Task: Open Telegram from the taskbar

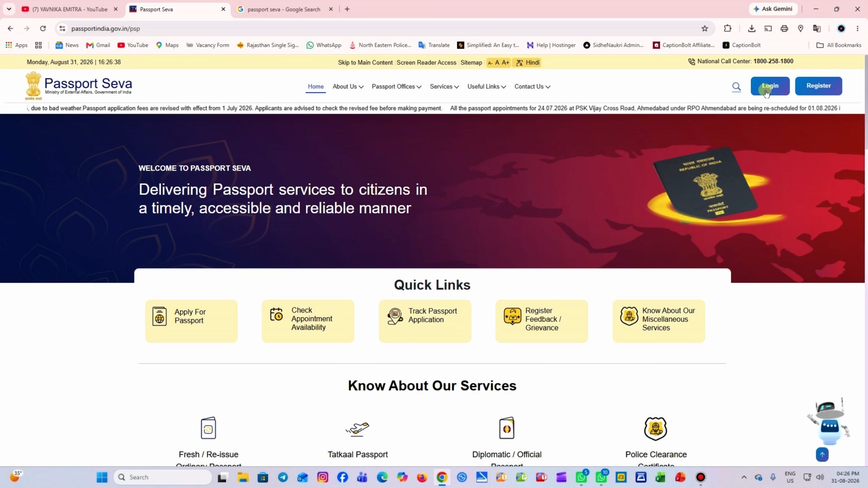Action: coord(283,477)
